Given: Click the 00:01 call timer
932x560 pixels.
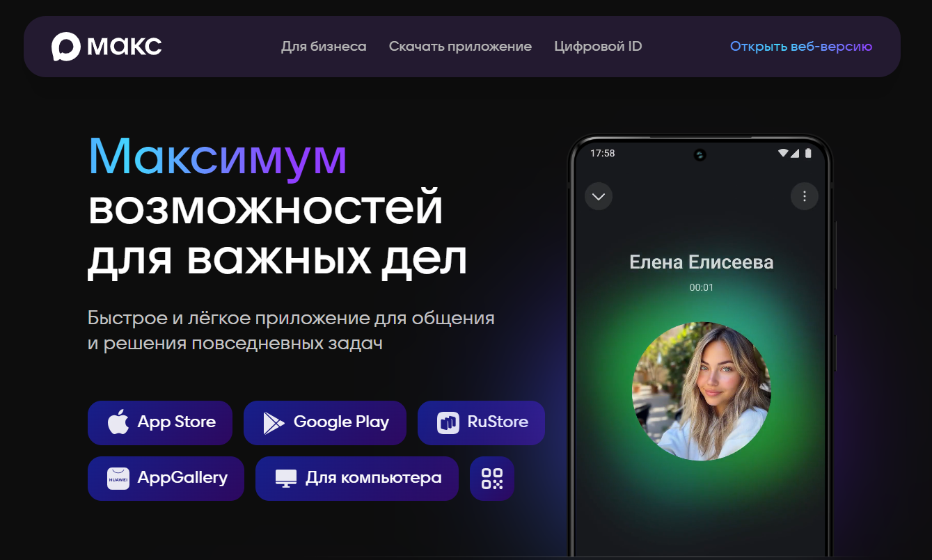Looking at the screenshot, I should 701,287.
